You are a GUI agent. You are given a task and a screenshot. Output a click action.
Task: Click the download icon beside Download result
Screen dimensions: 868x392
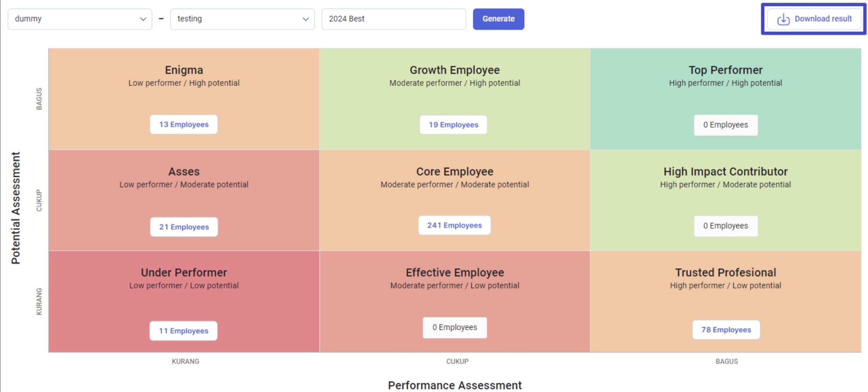[x=783, y=19]
